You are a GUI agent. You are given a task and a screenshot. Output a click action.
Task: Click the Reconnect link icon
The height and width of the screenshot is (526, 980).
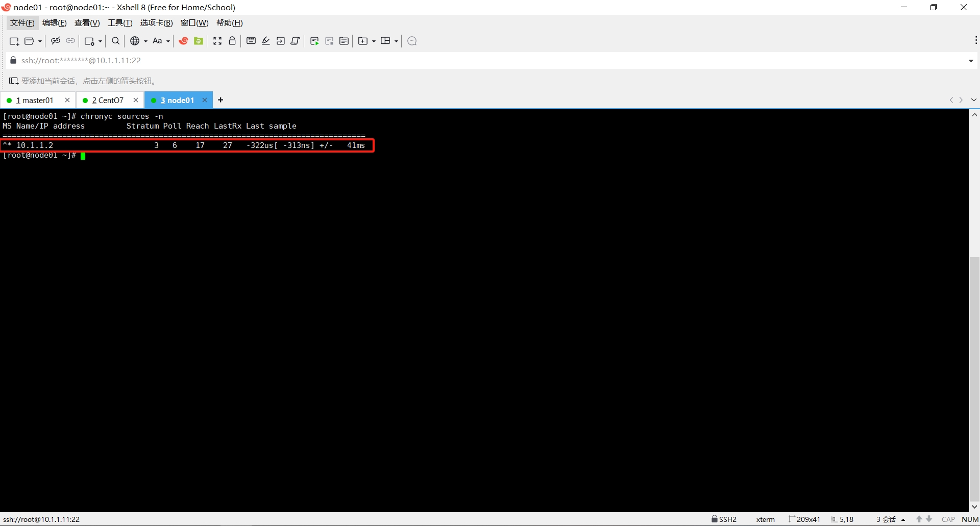(x=70, y=41)
